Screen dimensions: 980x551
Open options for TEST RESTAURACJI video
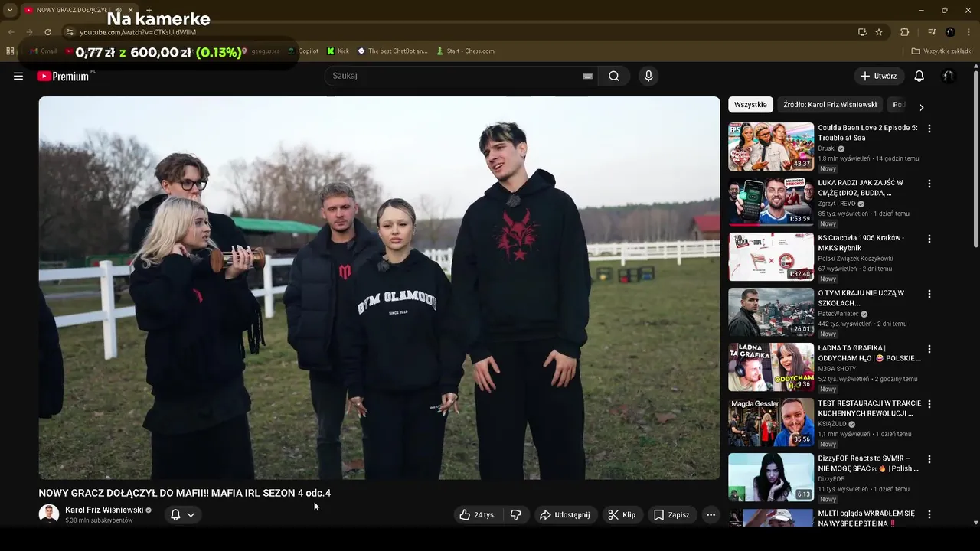pyautogui.click(x=929, y=404)
